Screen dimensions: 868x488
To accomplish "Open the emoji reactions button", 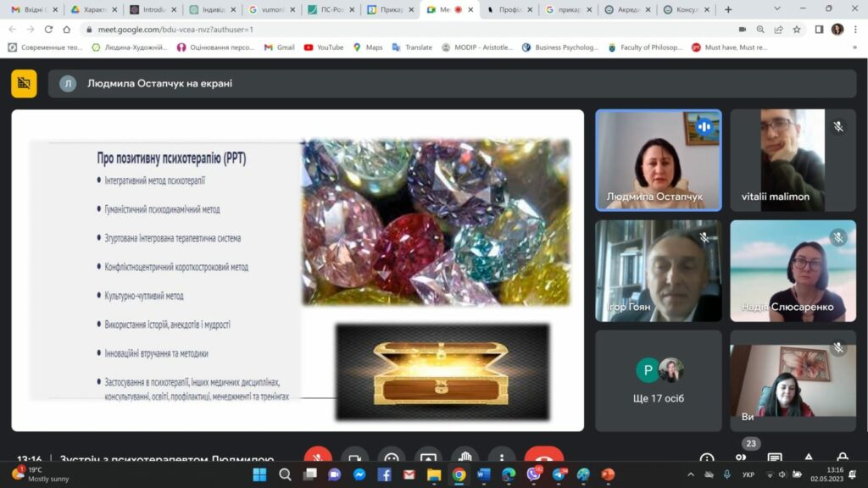I will [391, 458].
